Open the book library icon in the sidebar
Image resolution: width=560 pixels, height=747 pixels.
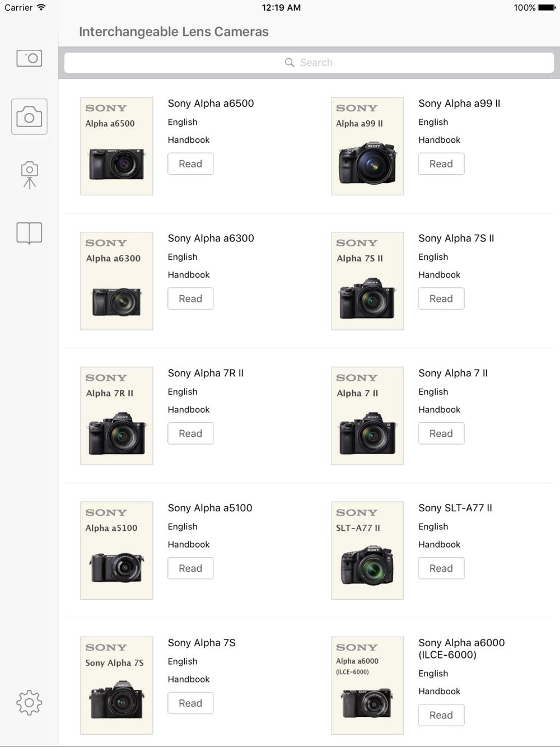(x=29, y=233)
